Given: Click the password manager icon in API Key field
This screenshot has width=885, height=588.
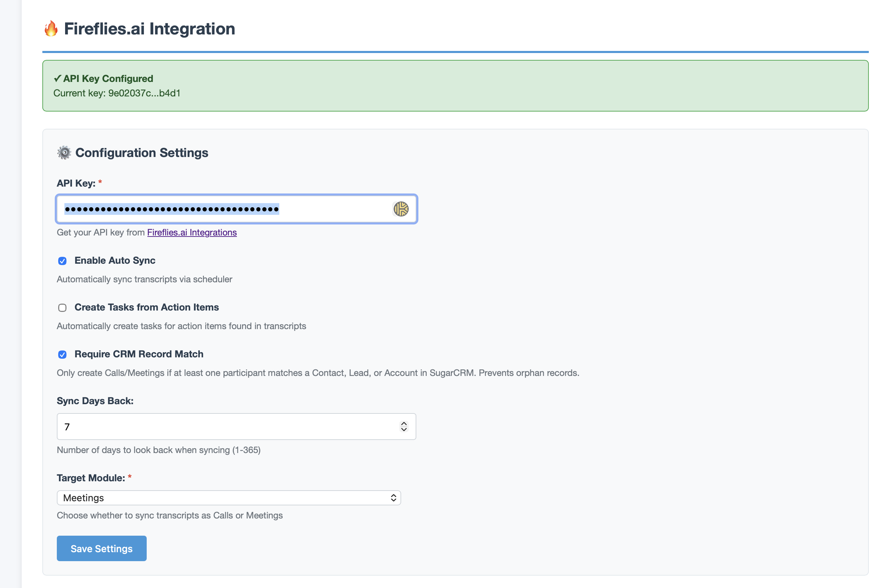Looking at the screenshot, I should (x=400, y=209).
